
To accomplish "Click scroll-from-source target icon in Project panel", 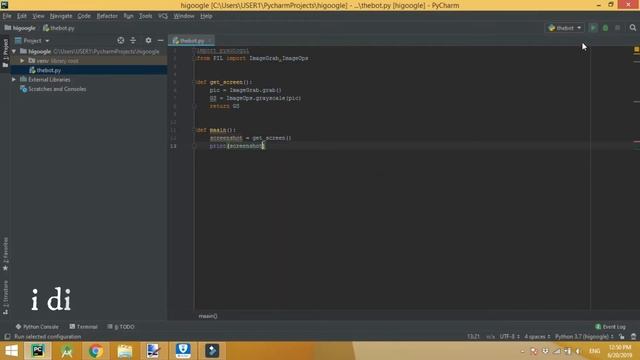I will tap(121, 40).
